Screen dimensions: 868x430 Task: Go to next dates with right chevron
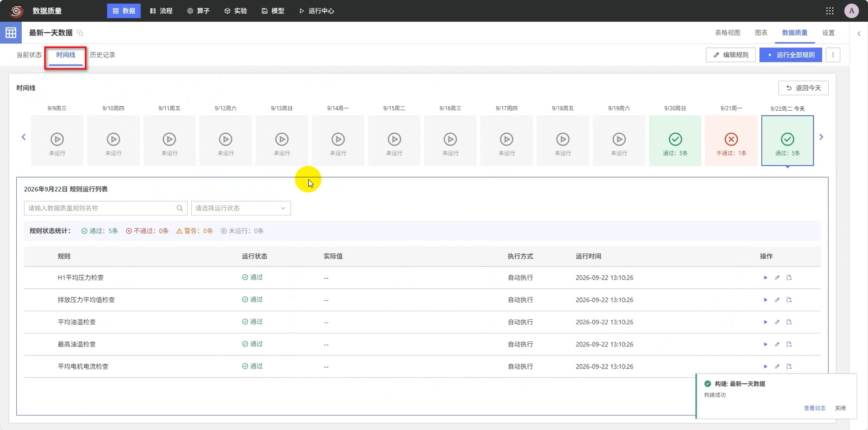821,137
